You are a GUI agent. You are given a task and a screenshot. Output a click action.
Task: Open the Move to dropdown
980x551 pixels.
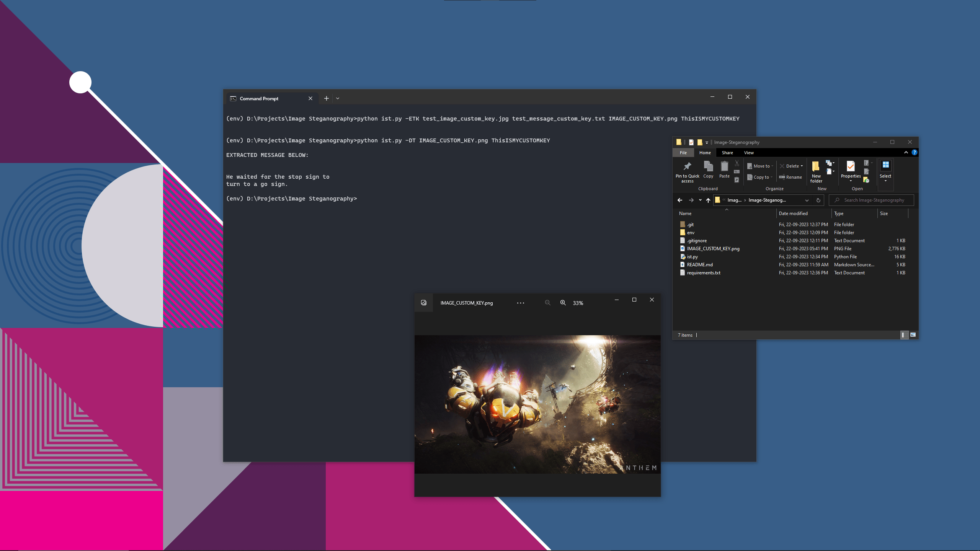click(x=760, y=166)
